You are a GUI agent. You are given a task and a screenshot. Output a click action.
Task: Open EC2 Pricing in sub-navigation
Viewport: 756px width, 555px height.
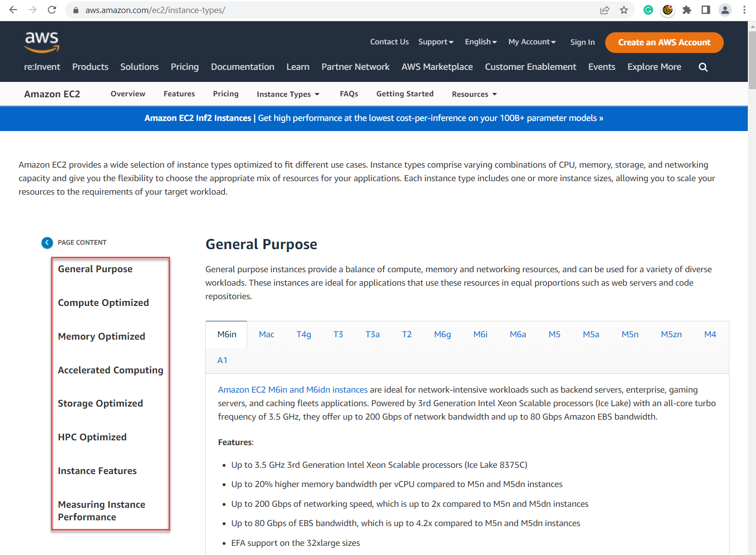[225, 94]
